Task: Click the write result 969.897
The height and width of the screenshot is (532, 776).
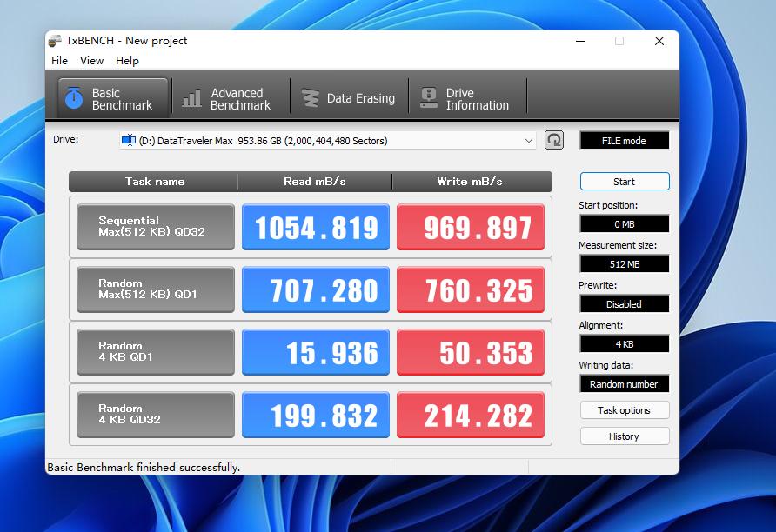Action: click(x=471, y=226)
